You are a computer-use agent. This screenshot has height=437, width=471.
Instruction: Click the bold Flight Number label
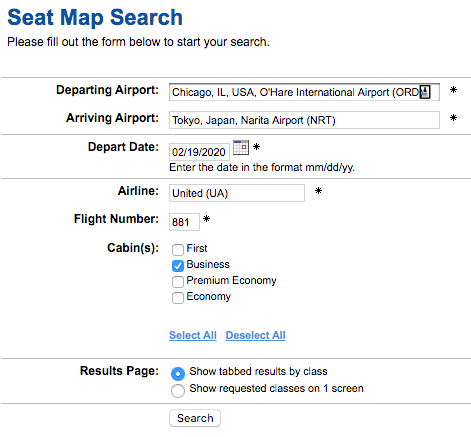tap(116, 219)
